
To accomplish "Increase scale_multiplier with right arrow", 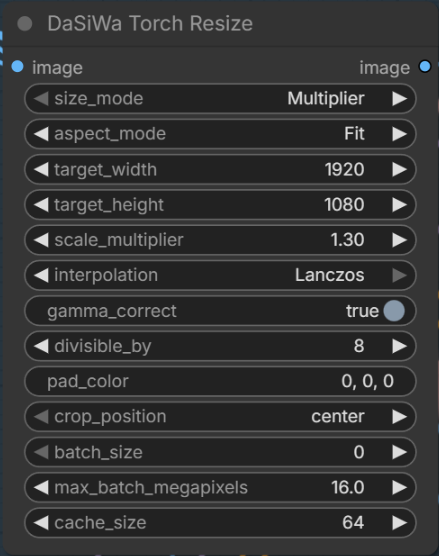I will point(399,240).
